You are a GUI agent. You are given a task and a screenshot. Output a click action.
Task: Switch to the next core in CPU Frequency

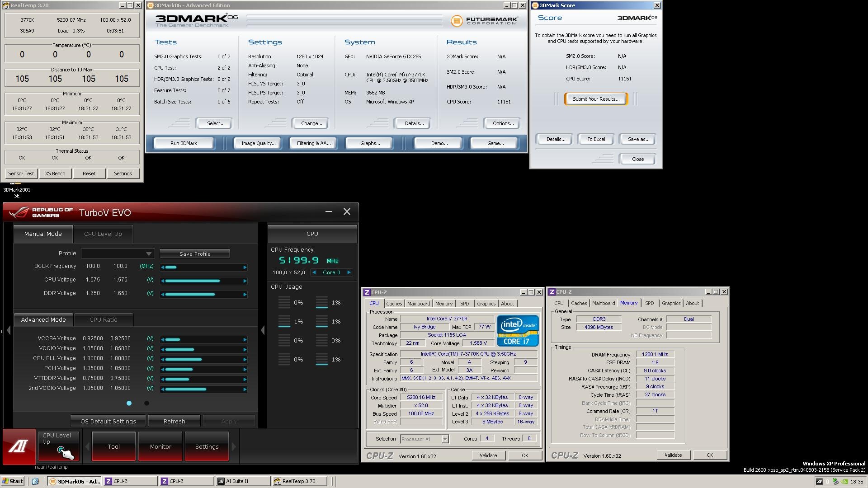[349, 272]
